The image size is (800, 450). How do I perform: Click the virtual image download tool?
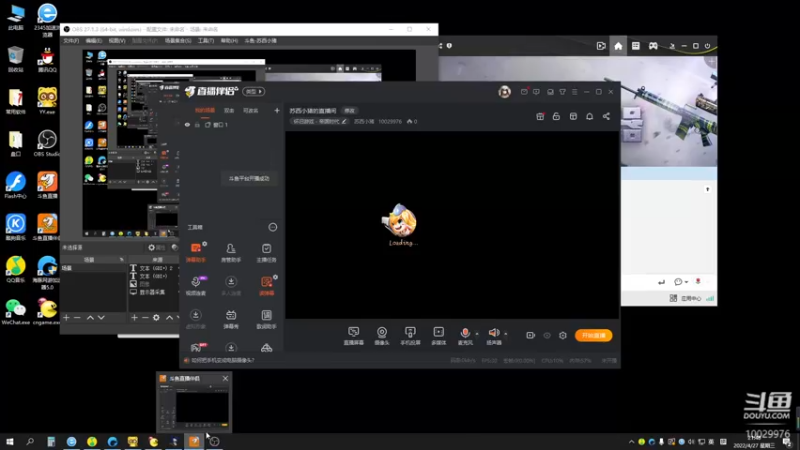pos(195,319)
